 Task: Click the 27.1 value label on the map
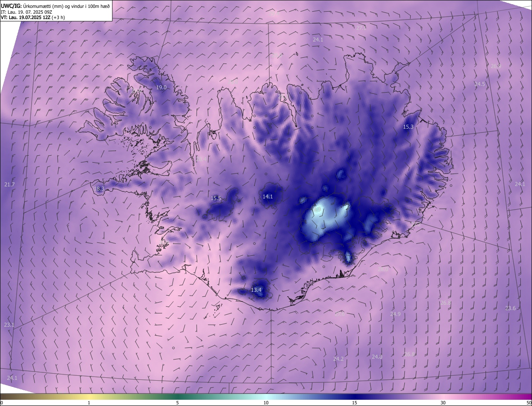pos(361,28)
